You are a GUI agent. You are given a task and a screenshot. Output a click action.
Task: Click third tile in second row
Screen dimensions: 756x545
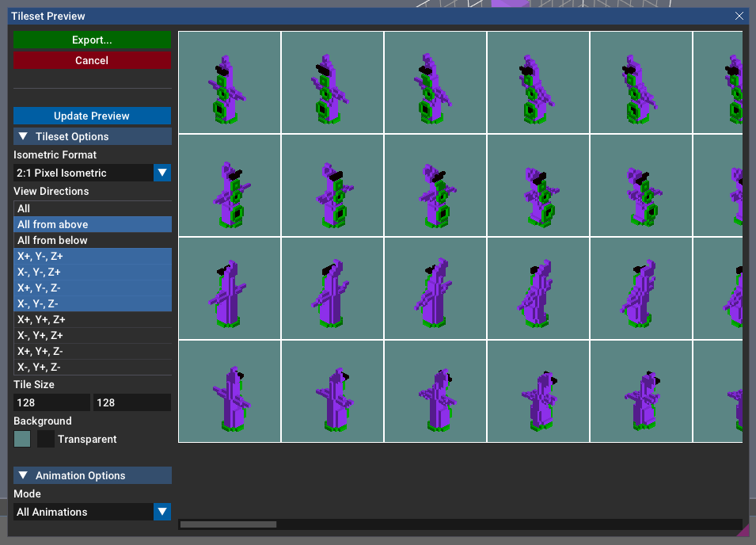(x=435, y=185)
